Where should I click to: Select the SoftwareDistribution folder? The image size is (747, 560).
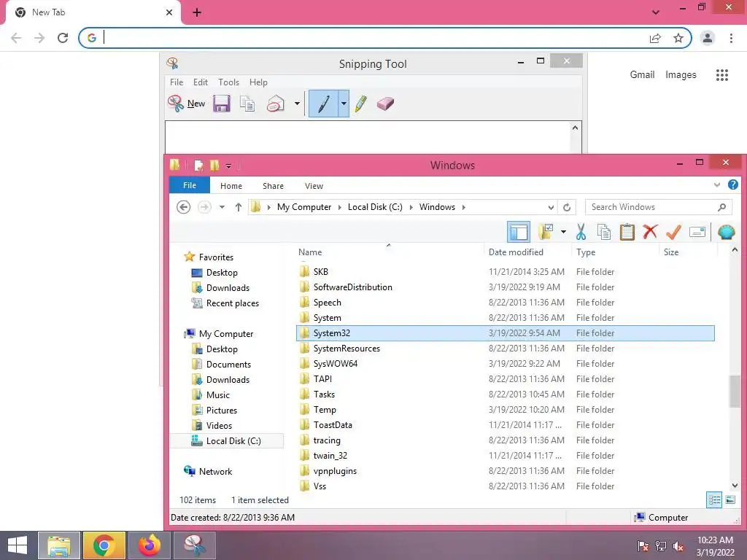click(x=505, y=287)
